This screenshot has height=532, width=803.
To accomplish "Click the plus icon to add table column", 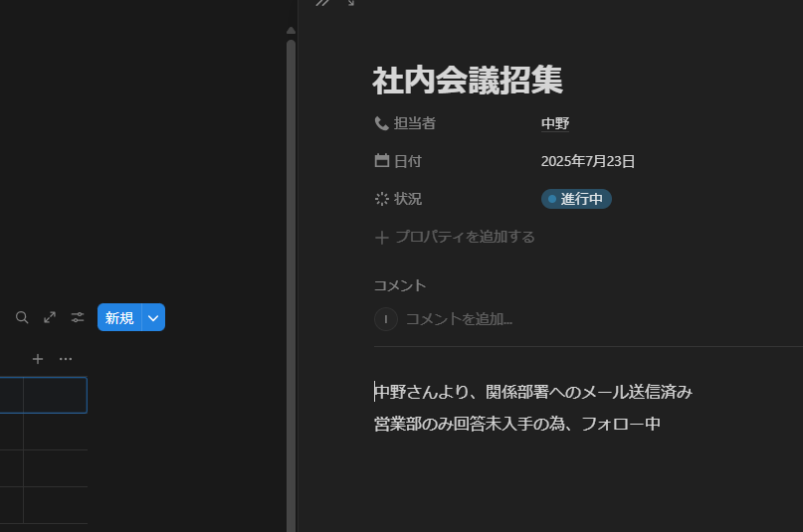I will 38,359.
